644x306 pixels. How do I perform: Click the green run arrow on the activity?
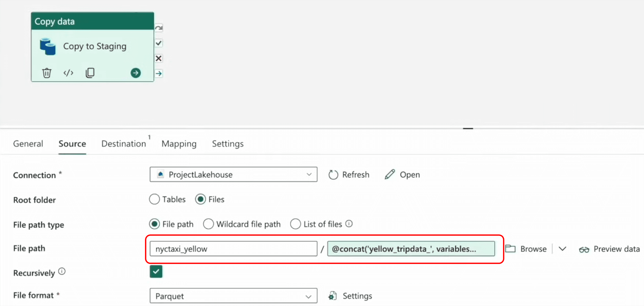(136, 73)
